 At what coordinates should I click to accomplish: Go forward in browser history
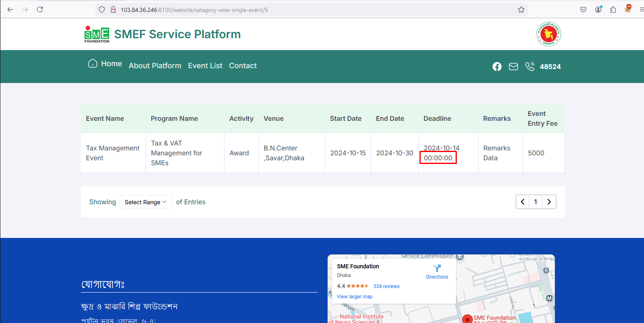click(x=25, y=9)
